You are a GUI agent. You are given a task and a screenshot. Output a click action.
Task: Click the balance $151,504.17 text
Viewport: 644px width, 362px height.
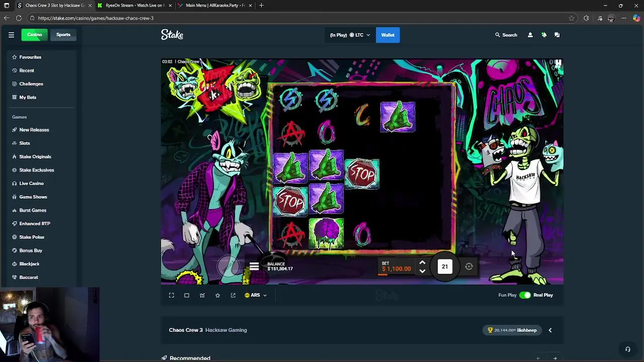pos(280,269)
